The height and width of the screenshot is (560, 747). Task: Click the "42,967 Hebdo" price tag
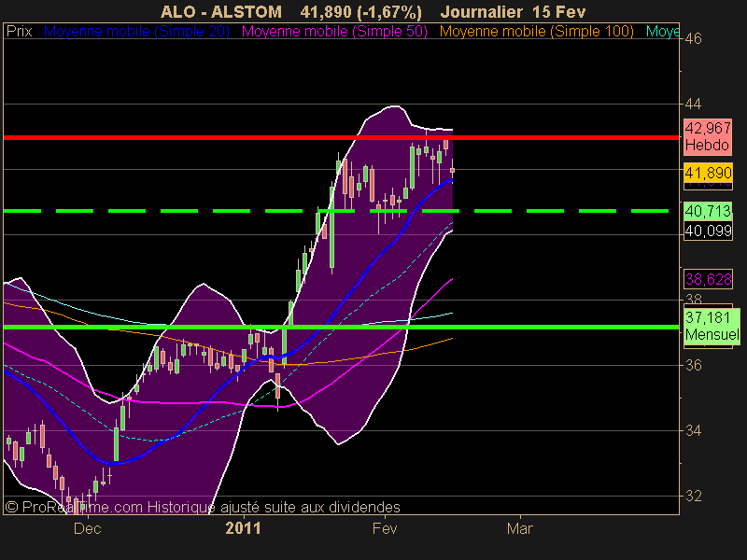point(708,136)
